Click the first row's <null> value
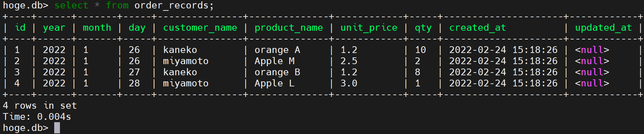 592,50
